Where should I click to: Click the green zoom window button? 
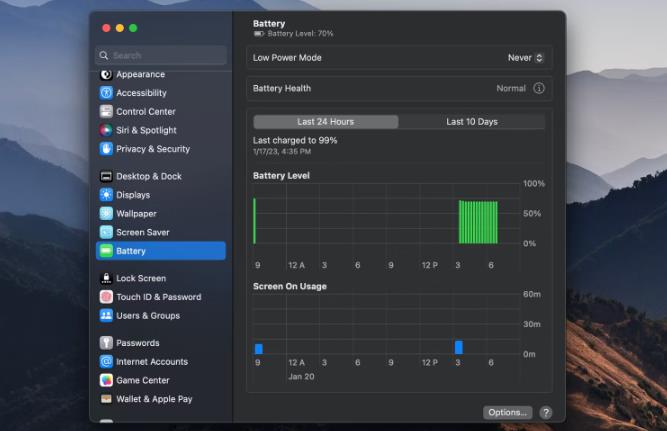tap(133, 28)
